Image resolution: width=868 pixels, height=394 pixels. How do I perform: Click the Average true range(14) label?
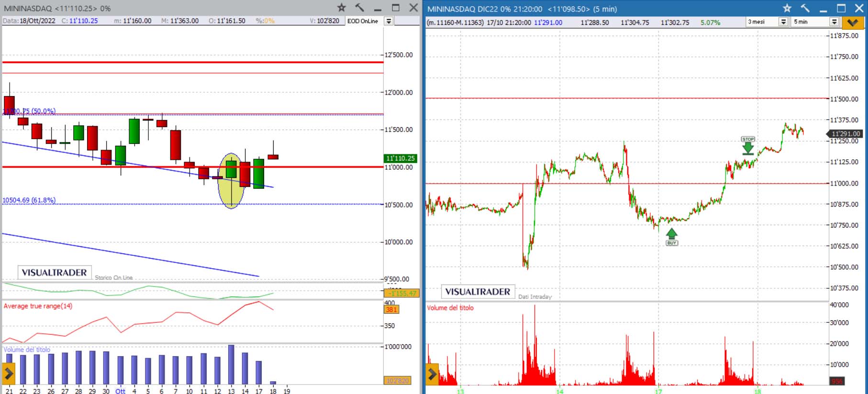point(38,306)
